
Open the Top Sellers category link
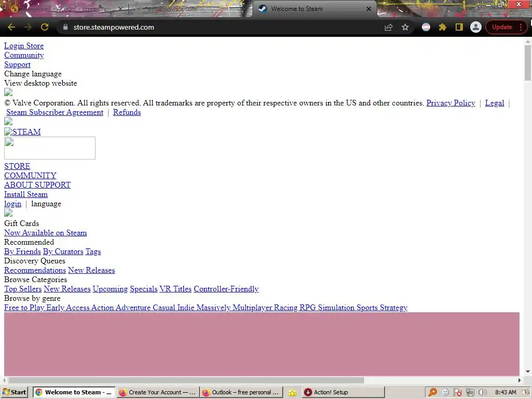[23, 289]
